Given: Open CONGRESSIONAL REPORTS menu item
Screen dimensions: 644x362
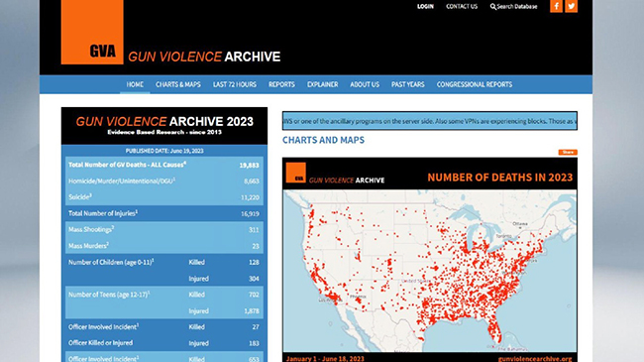Looking at the screenshot, I should point(475,84).
